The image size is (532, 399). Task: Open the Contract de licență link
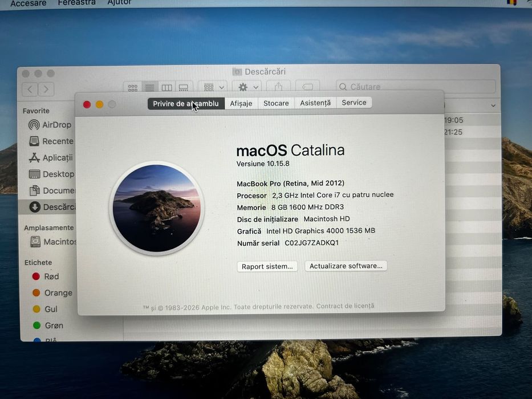tap(345, 306)
